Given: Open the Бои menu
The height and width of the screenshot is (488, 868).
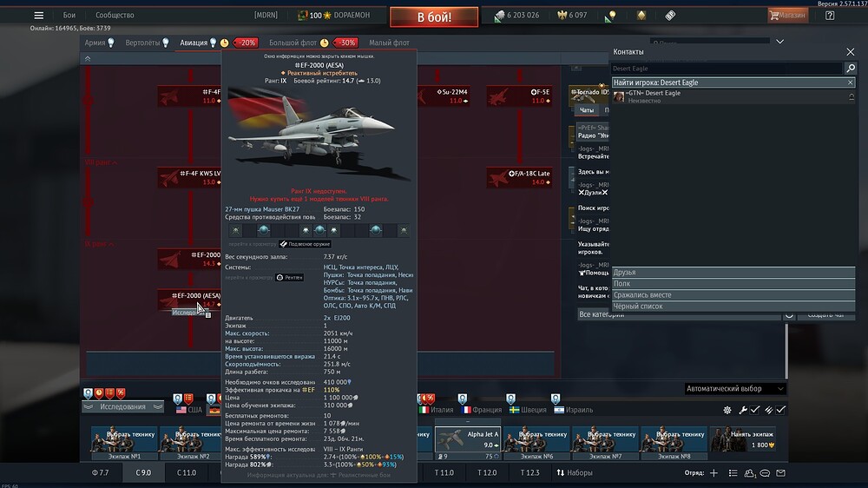Looking at the screenshot, I should point(69,16).
